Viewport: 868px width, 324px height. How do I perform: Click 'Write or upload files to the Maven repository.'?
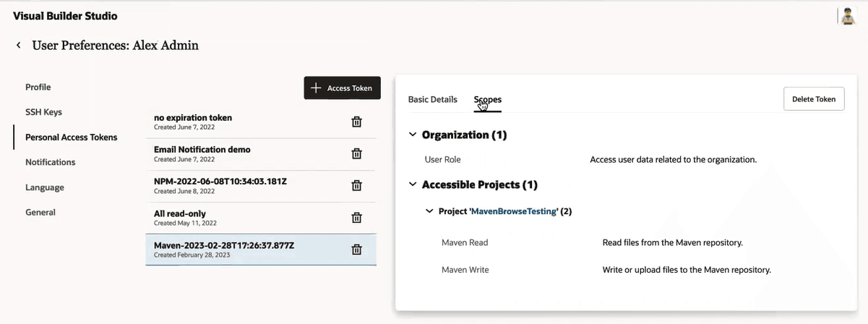tap(687, 270)
